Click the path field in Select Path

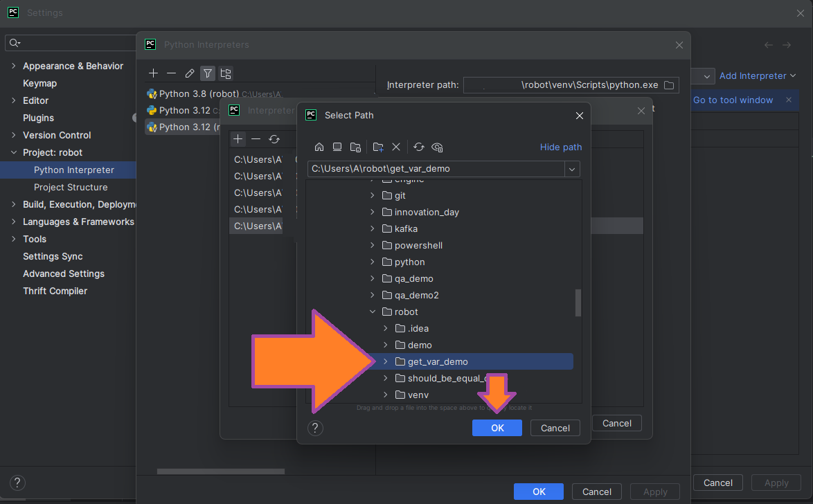coord(436,169)
